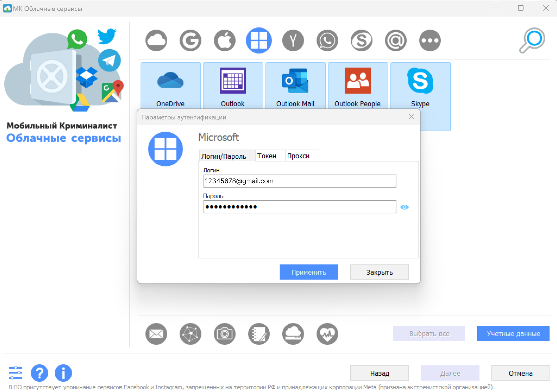Switch to the Токен tab
This screenshot has width=557, height=392.
point(270,156)
